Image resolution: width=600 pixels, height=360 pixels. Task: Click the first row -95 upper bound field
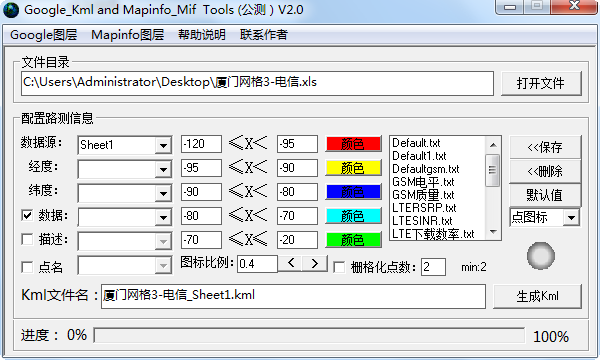coord(297,144)
